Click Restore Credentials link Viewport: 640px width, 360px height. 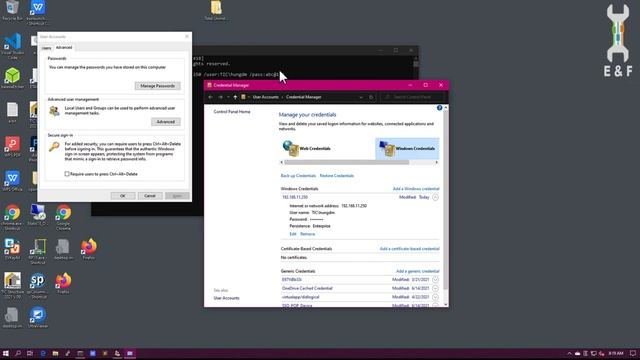click(337, 176)
